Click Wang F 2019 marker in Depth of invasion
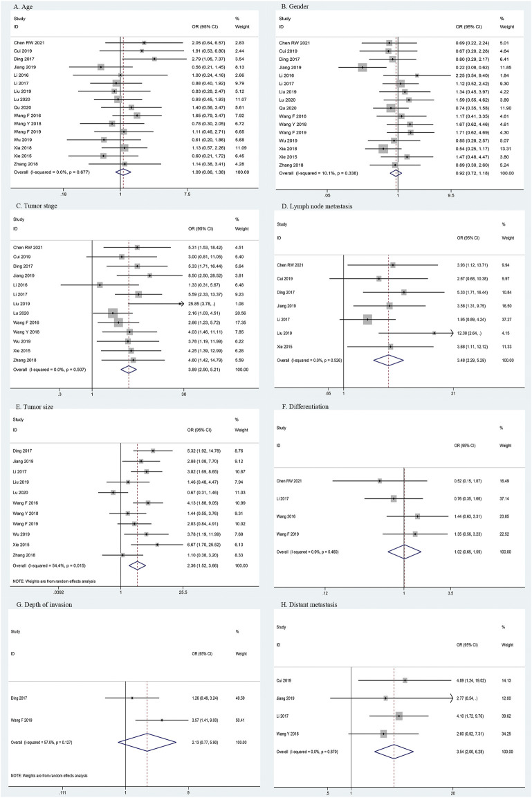The width and height of the screenshot is (532, 798). click(x=162, y=700)
